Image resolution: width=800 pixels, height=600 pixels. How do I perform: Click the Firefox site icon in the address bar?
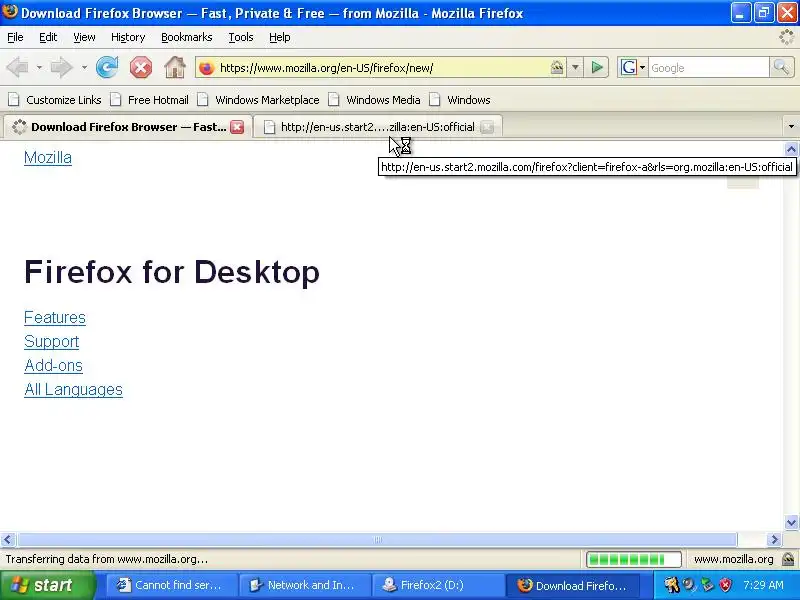[207, 68]
